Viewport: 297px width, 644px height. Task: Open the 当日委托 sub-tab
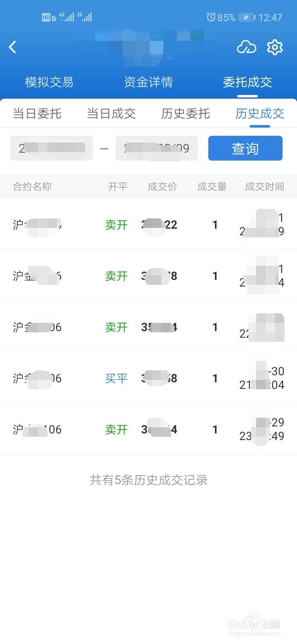pyautogui.click(x=37, y=114)
